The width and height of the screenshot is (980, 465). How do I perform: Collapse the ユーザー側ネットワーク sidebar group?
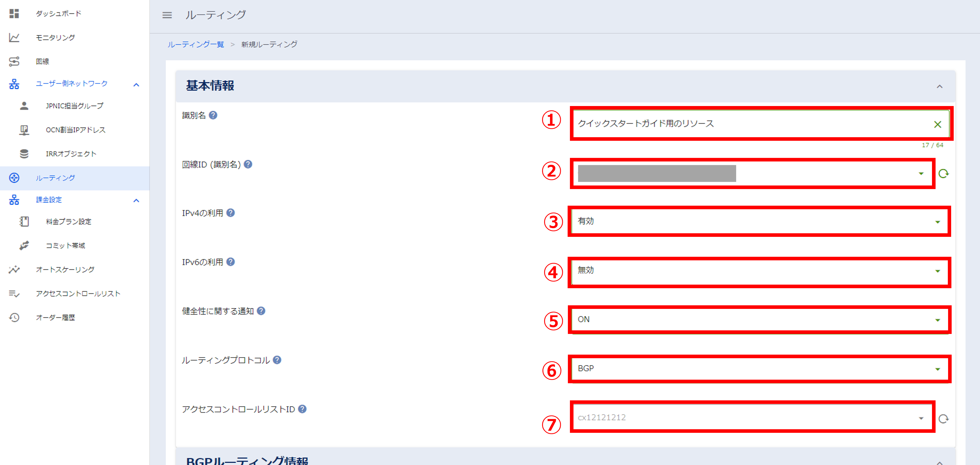pyautogui.click(x=136, y=85)
